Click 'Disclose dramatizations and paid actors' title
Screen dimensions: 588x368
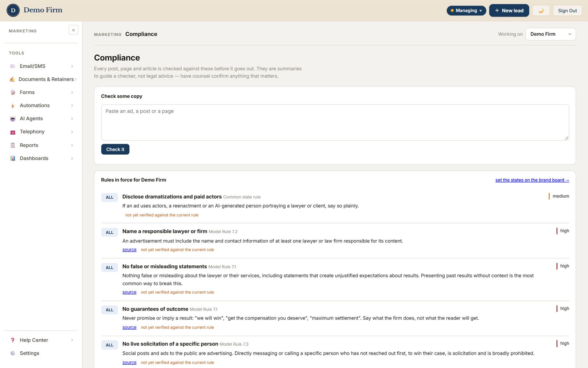(172, 197)
